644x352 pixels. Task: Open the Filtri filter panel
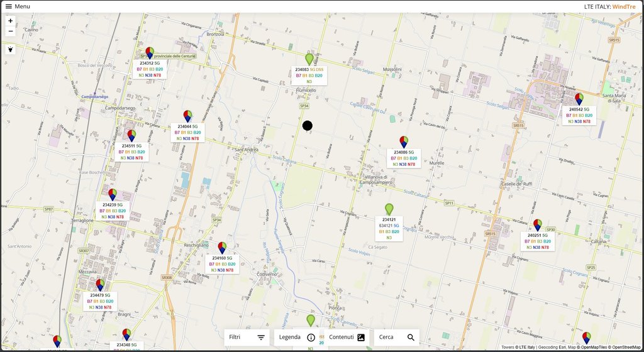point(247,338)
